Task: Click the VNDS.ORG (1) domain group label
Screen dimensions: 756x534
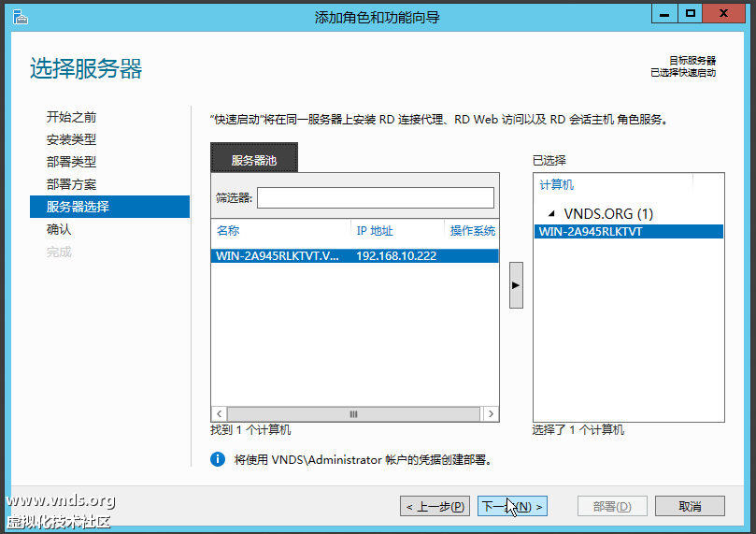Action: point(608,213)
